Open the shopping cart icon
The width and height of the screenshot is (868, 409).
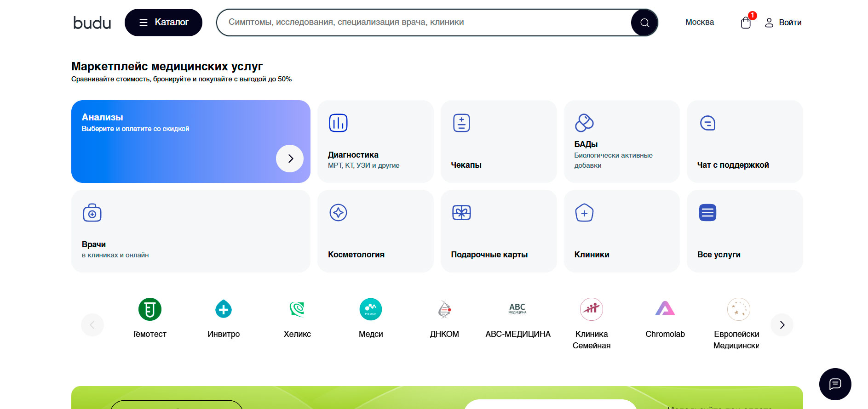point(746,23)
